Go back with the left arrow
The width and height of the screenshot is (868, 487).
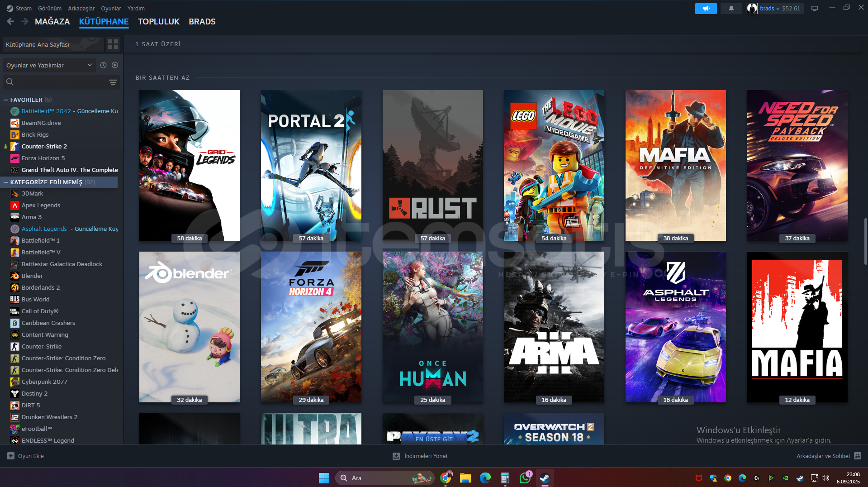(x=10, y=21)
